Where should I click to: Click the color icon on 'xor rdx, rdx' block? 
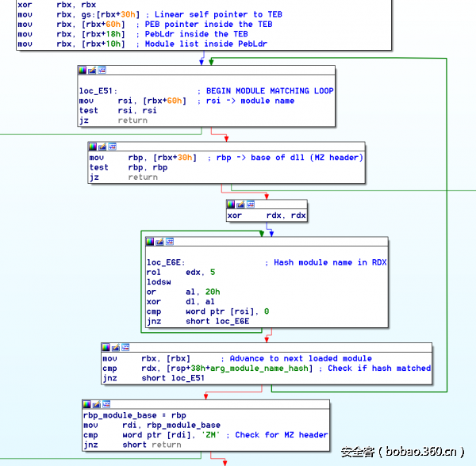(232, 204)
